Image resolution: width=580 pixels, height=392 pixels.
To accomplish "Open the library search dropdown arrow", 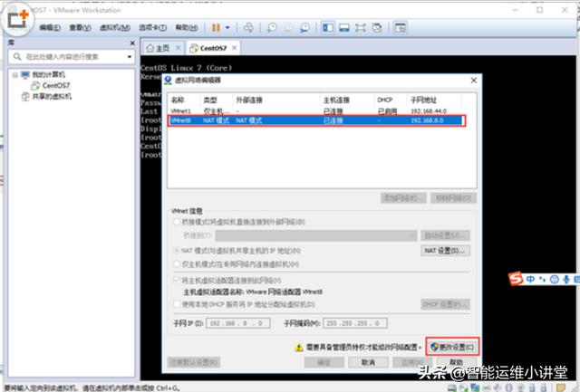I will pyautogui.click(x=130, y=57).
